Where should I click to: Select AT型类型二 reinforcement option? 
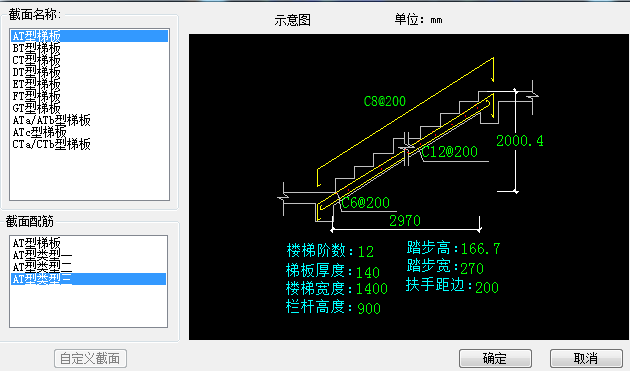42,267
